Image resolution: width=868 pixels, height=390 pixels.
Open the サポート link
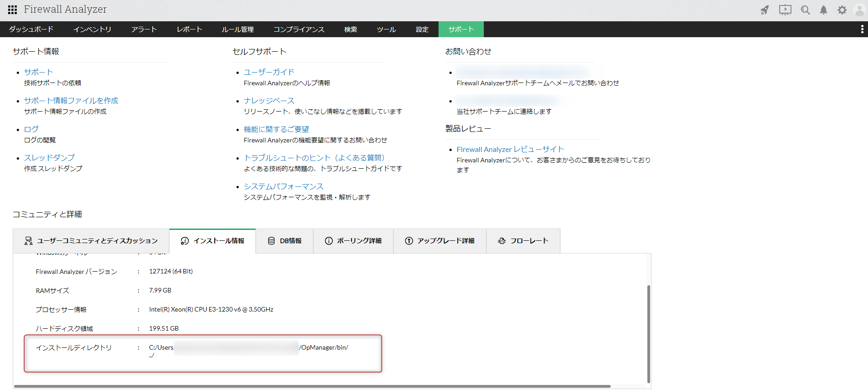[39, 72]
